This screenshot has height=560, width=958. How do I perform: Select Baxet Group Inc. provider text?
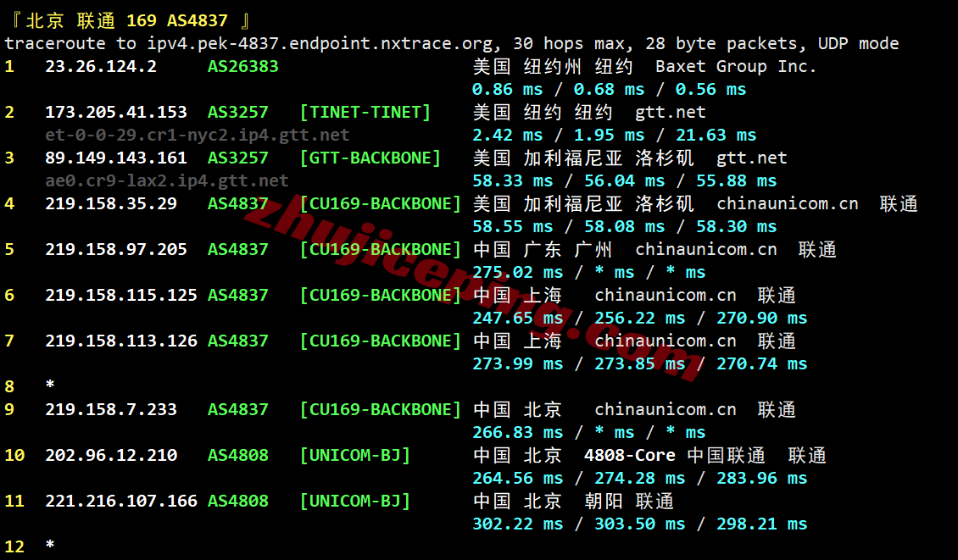736,67
